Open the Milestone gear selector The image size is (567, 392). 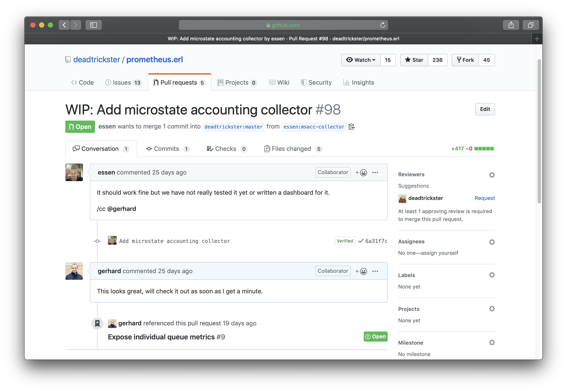492,342
